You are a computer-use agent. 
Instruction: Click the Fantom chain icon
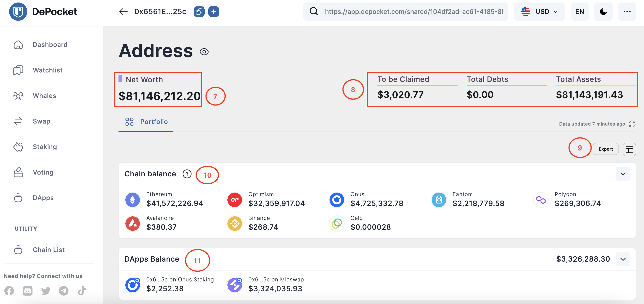(x=439, y=199)
